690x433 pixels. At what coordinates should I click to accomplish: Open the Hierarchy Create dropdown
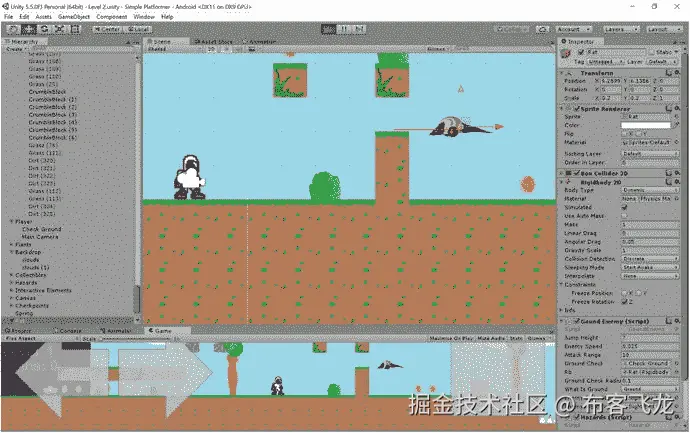[15, 49]
